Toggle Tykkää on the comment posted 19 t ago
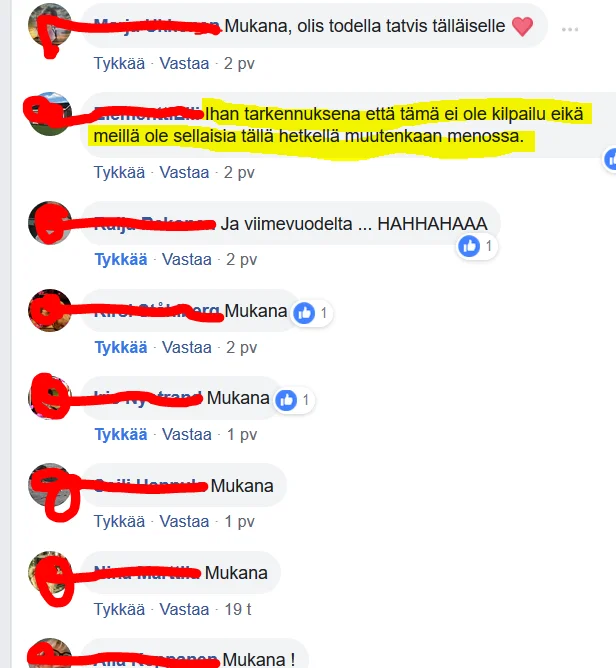 point(119,609)
